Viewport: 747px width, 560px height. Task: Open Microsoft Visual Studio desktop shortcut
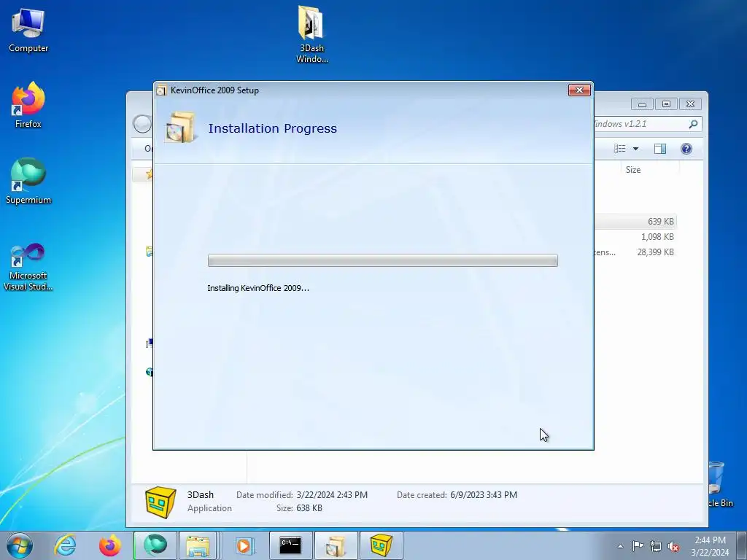point(28,267)
